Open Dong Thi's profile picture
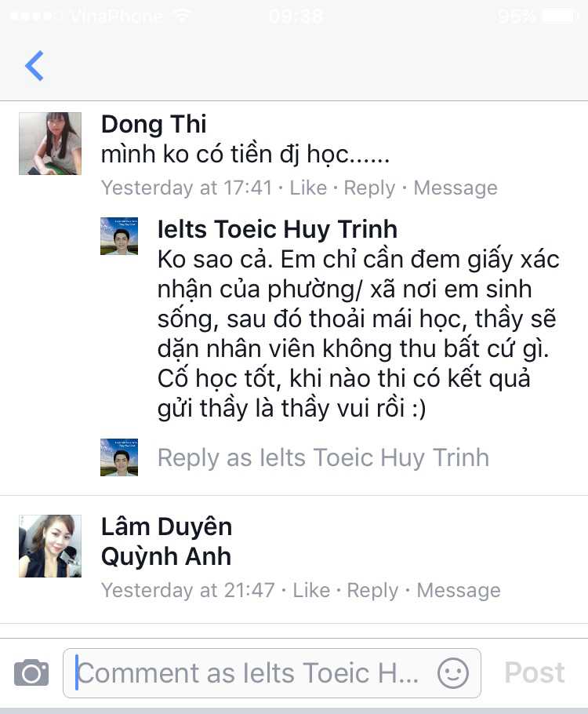Image resolution: width=588 pixels, height=714 pixels. point(50,144)
